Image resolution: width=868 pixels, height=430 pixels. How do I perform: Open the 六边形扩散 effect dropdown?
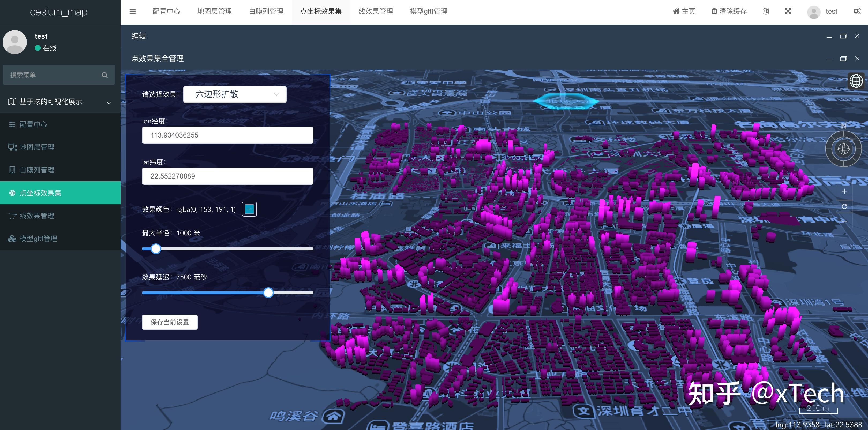tap(234, 94)
